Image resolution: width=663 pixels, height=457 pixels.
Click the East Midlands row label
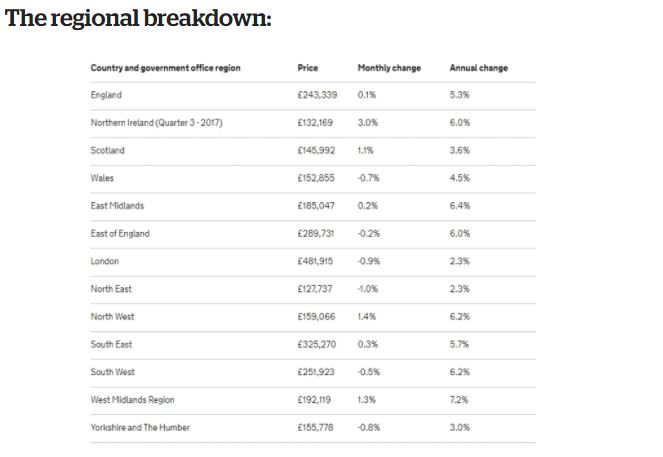[117, 206]
